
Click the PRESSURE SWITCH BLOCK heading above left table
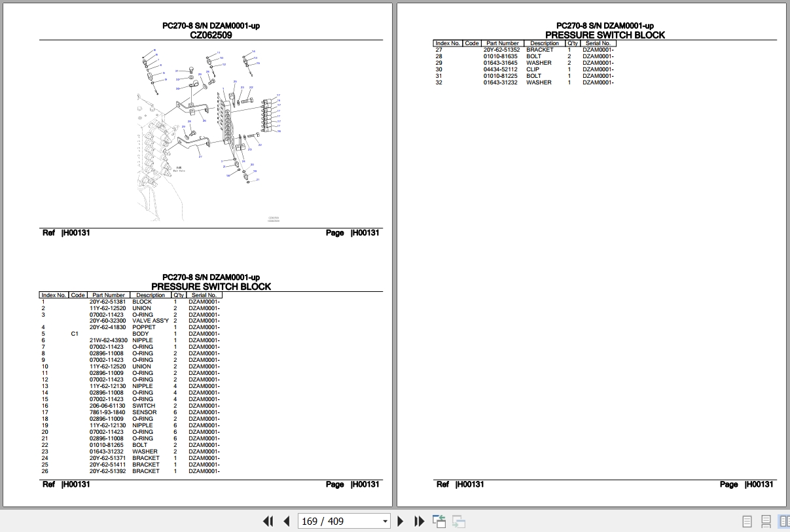coord(211,287)
